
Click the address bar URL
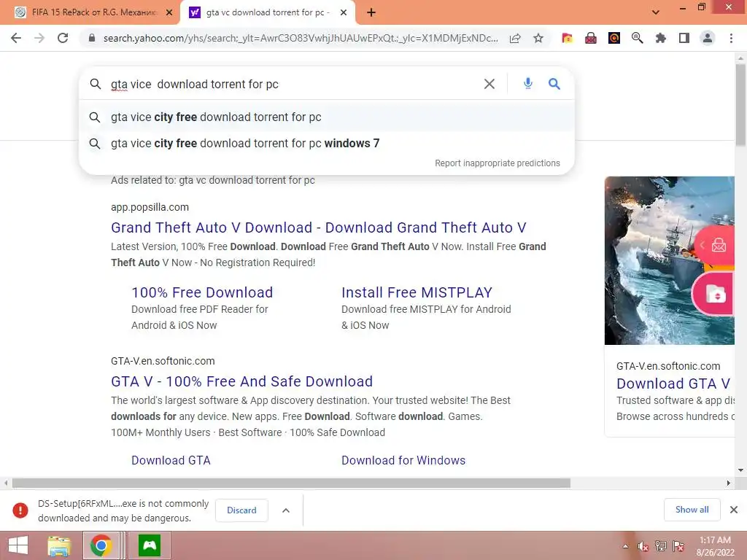pyautogui.click(x=300, y=38)
